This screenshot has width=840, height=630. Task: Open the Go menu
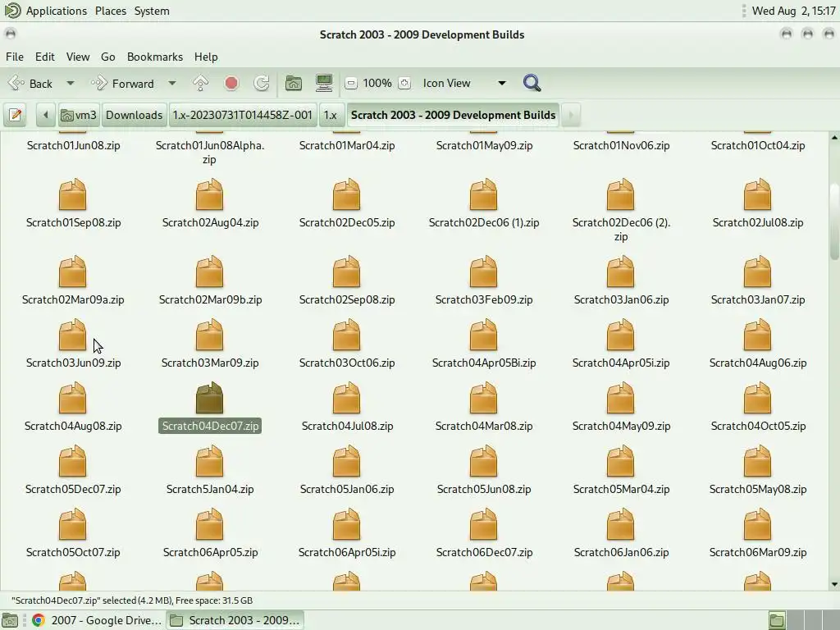(107, 57)
